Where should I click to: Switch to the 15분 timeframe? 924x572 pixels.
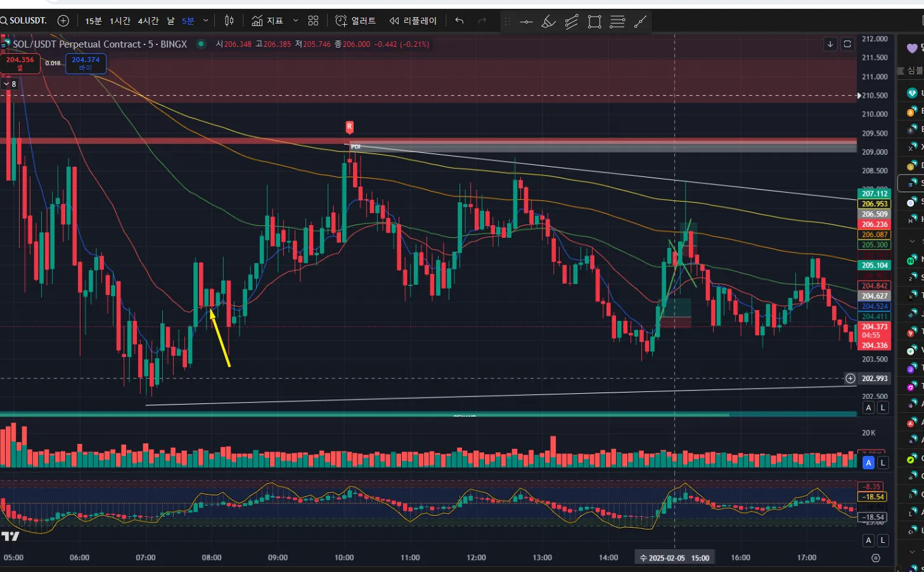pos(93,21)
